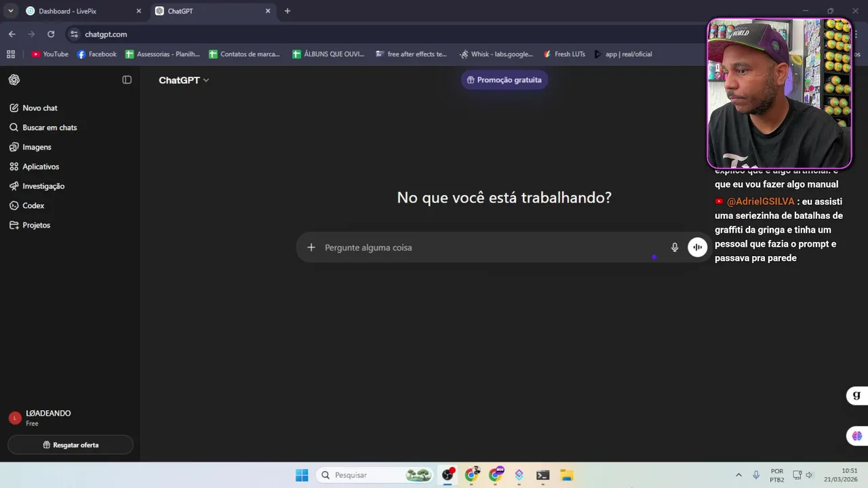Image resolution: width=868 pixels, height=488 pixels.
Task: Click the purple brain extension icon
Action: pos(856,436)
